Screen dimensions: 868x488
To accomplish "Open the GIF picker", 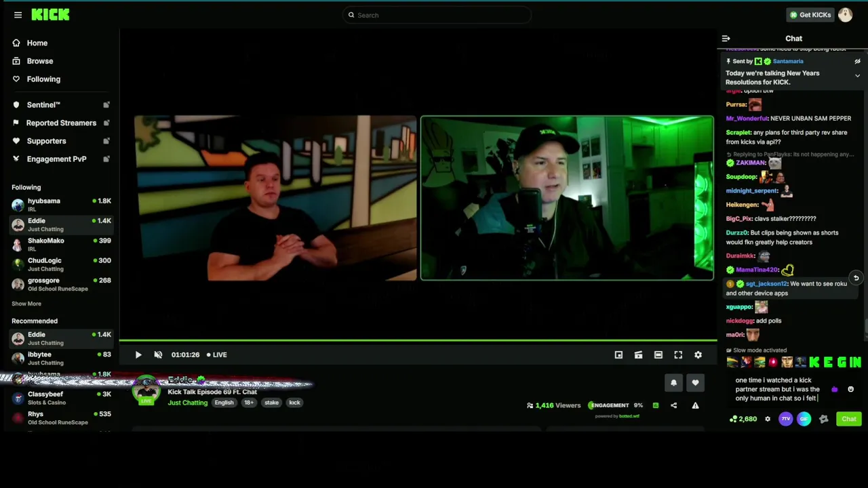I will 804,419.
